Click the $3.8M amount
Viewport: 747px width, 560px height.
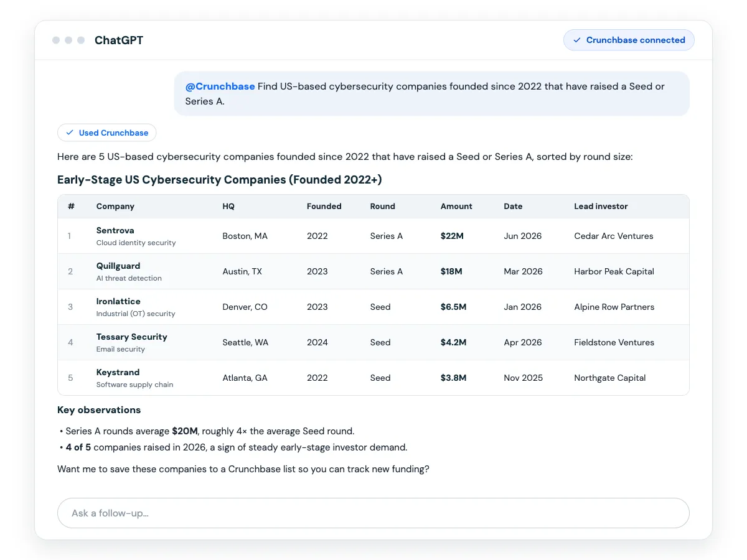click(x=453, y=378)
